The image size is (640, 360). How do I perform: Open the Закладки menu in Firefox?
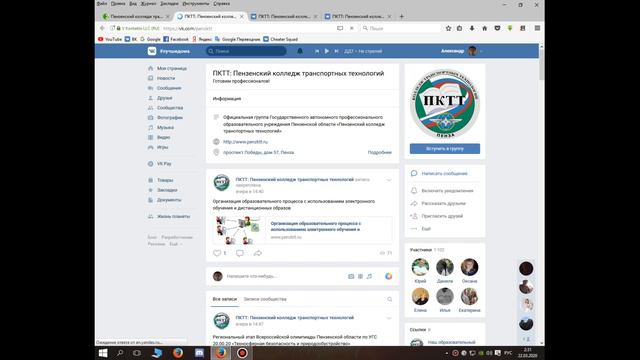pos(169,4)
